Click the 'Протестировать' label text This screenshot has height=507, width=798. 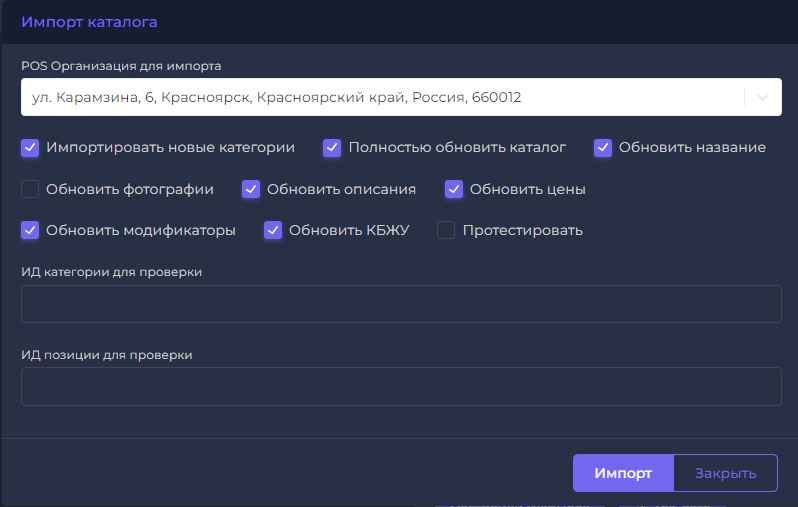[522, 230]
